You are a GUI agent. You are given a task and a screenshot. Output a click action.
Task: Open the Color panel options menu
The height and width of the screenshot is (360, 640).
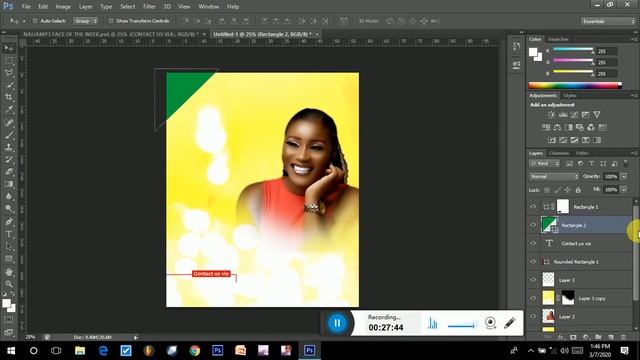tap(634, 39)
